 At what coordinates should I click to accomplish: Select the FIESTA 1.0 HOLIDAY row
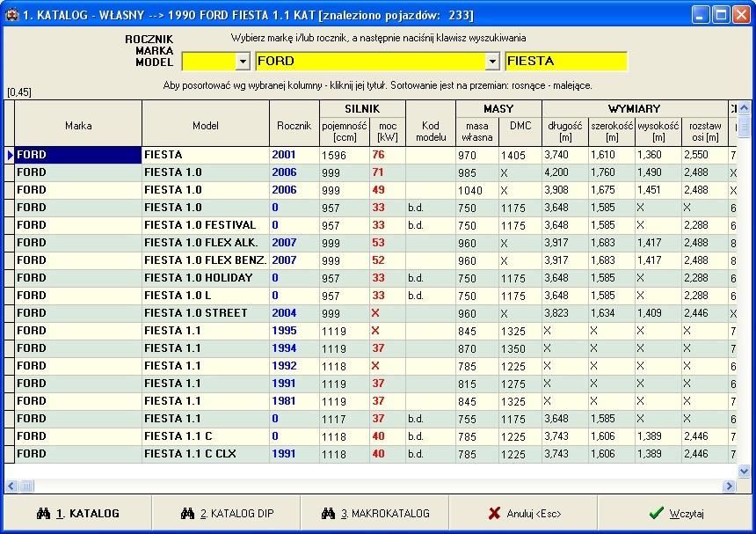(x=370, y=278)
